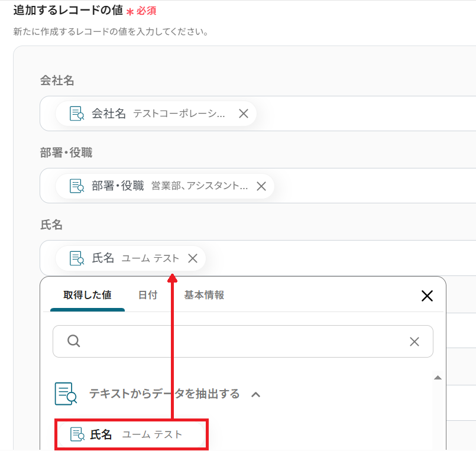476x451 pixels.
Task: Click the 氏名 input field area
Action: point(258,258)
